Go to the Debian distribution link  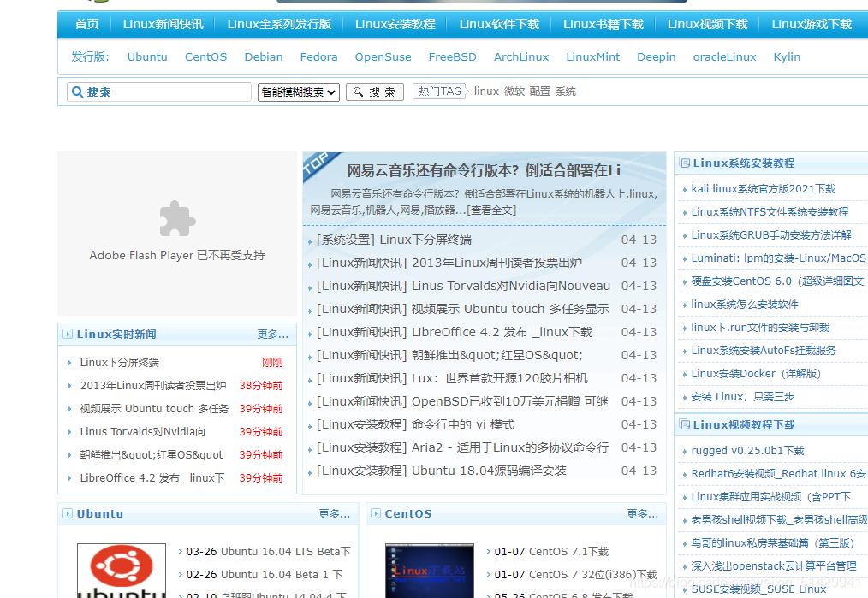(x=264, y=57)
